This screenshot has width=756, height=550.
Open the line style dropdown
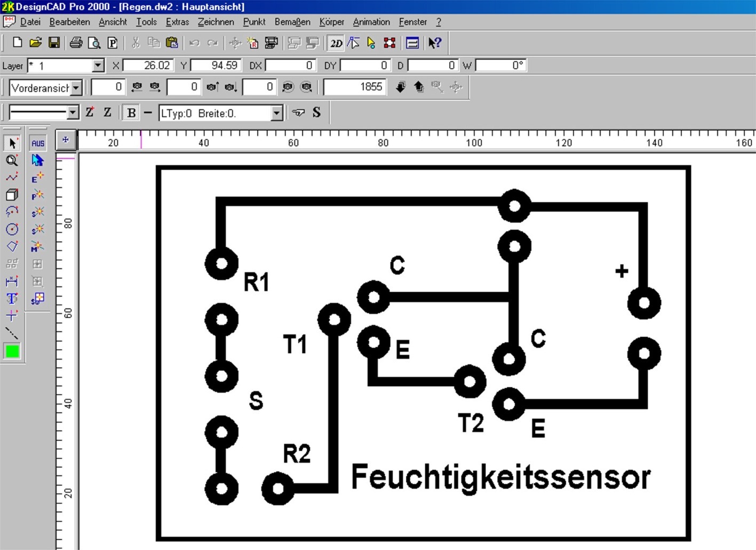pos(73,113)
